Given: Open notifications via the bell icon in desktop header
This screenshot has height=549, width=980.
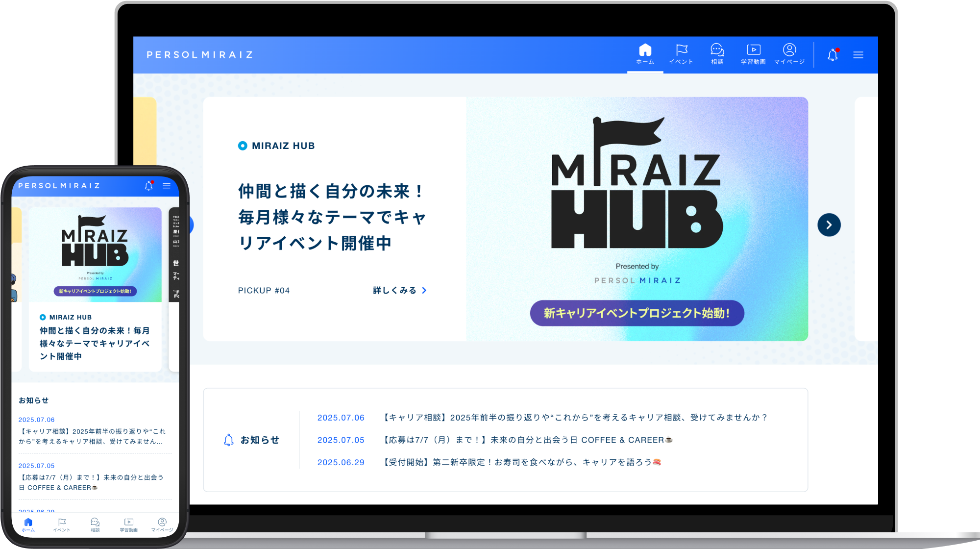Looking at the screenshot, I should point(832,55).
